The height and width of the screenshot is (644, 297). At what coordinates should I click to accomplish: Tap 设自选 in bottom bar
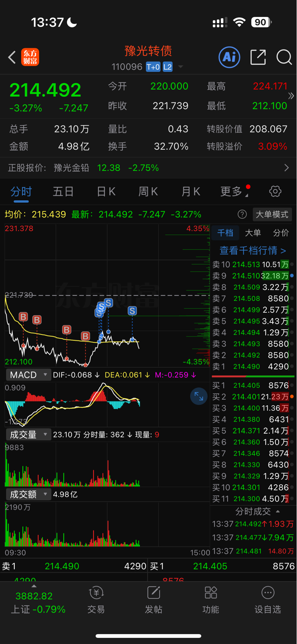point(268,600)
